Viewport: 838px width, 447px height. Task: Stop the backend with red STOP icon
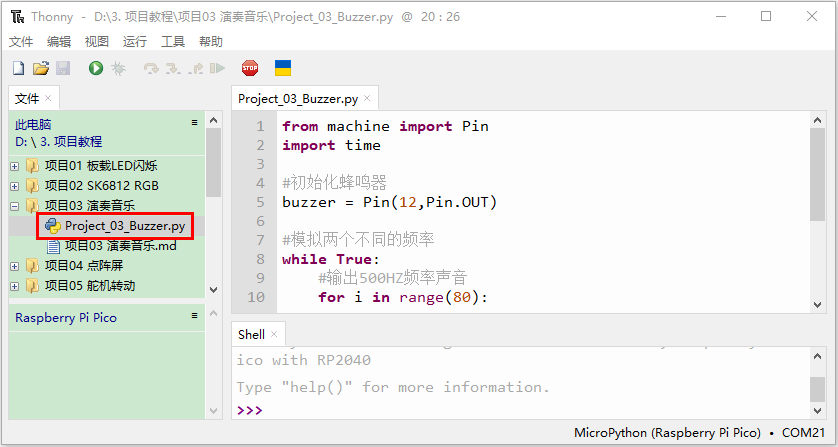[x=250, y=68]
